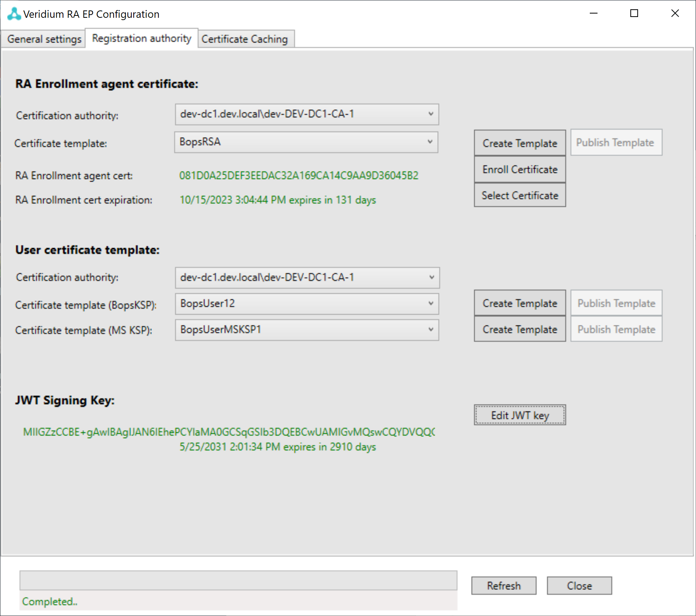Click the Veridium app logo icon

[14, 14]
